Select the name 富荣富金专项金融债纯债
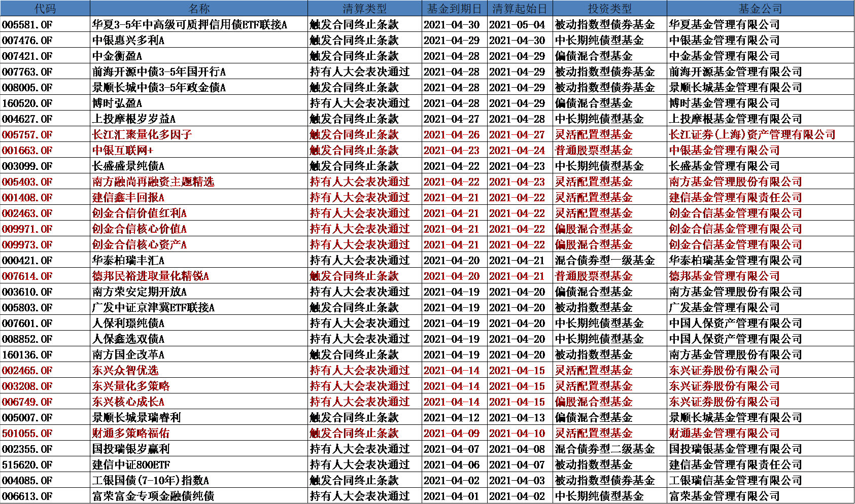Screen dimensions: 855x504 point(153,496)
